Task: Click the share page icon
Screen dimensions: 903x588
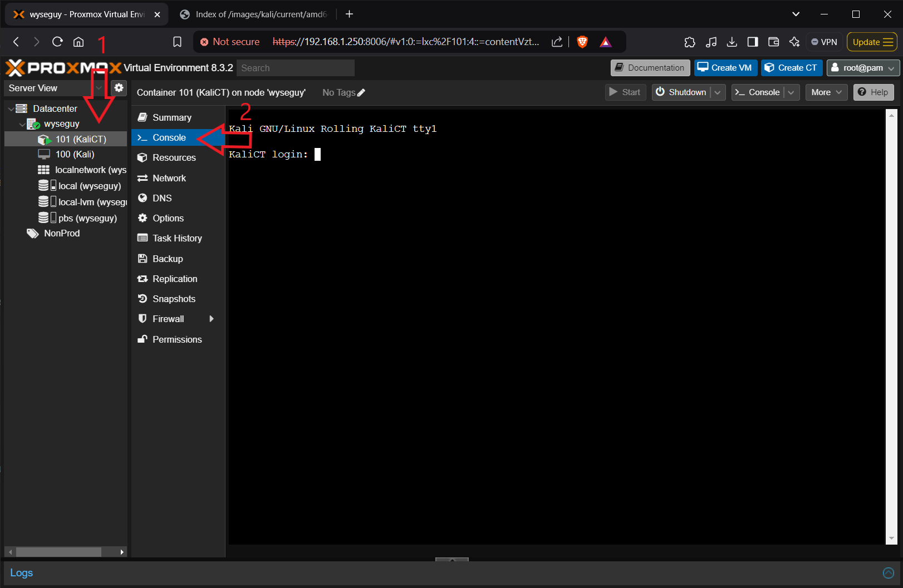Action: pos(557,42)
